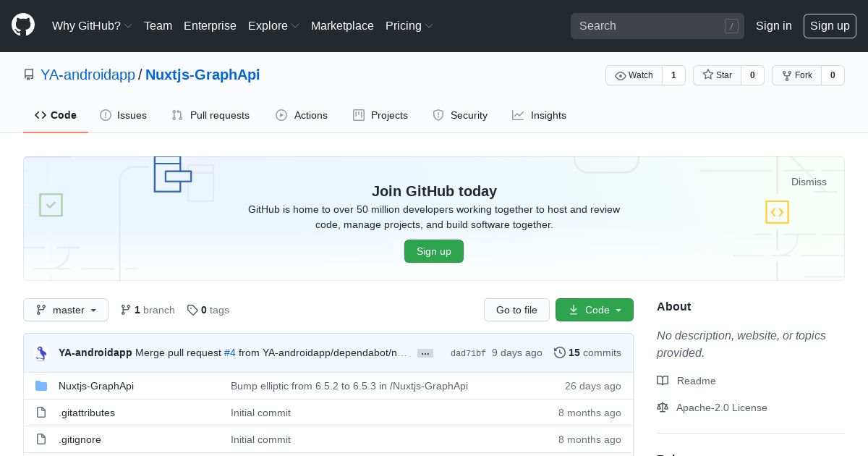Switch to the Actions tab

(x=302, y=115)
